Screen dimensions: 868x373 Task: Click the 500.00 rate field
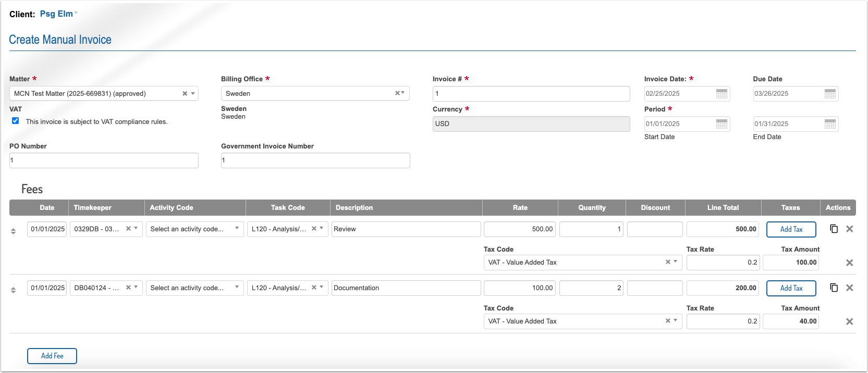click(520, 229)
